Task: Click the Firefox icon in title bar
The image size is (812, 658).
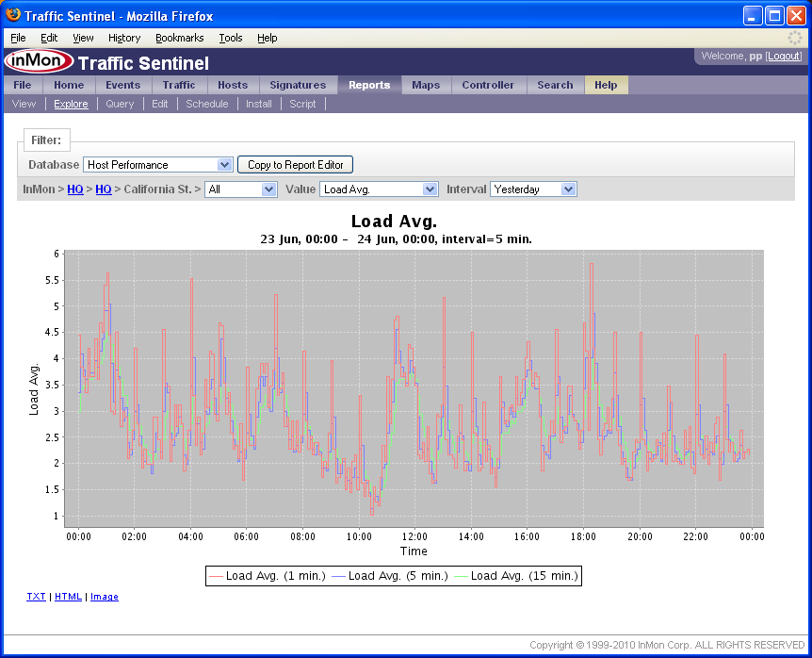Action: coord(13,16)
